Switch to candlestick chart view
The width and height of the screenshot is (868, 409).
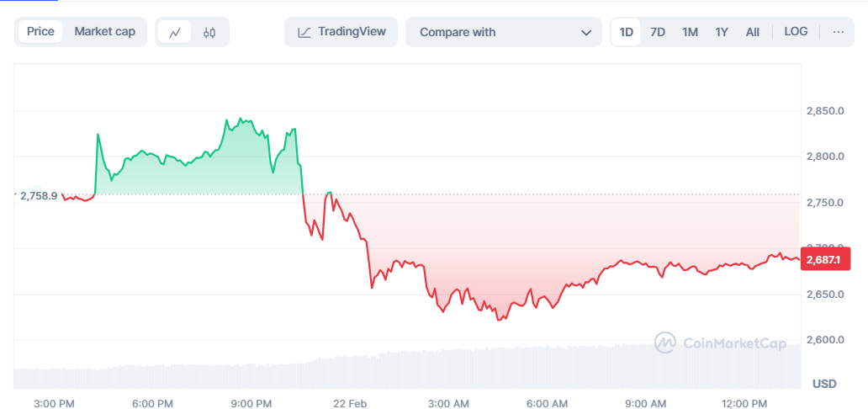coord(209,32)
